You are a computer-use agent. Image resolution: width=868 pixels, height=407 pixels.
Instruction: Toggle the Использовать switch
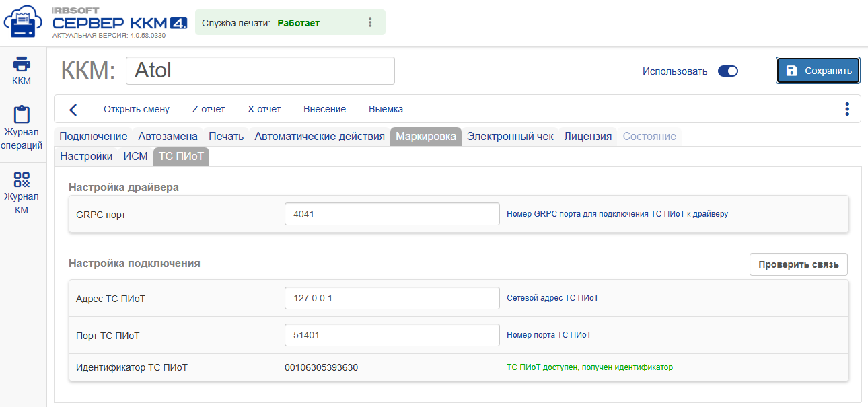(x=728, y=71)
